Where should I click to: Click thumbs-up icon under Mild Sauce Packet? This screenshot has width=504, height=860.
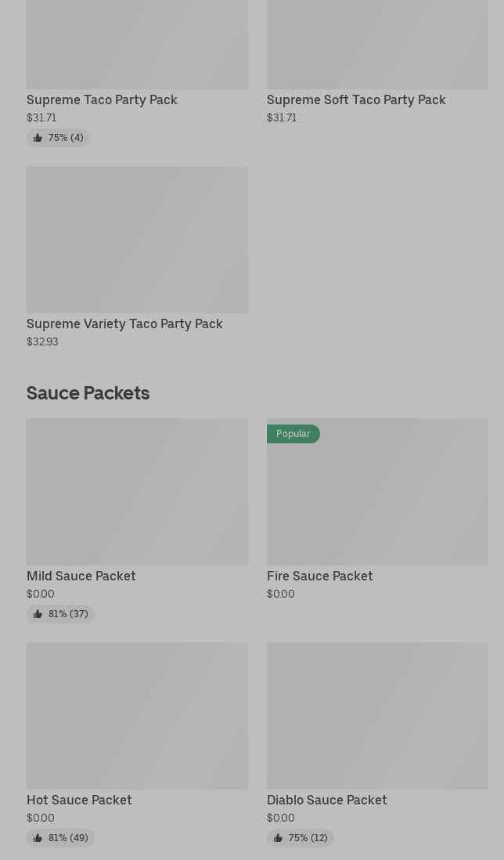tap(38, 614)
